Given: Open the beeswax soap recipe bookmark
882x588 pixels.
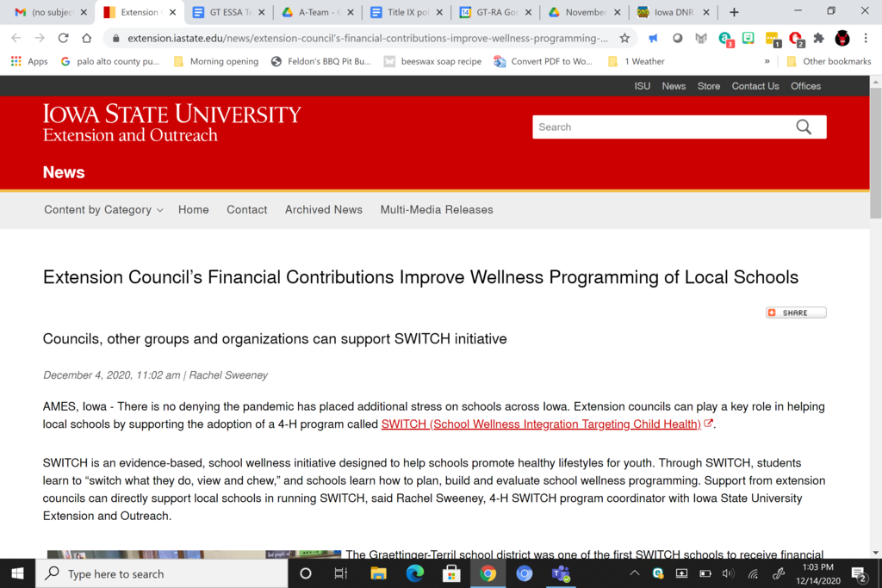Looking at the screenshot, I should [x=432, y=61].
